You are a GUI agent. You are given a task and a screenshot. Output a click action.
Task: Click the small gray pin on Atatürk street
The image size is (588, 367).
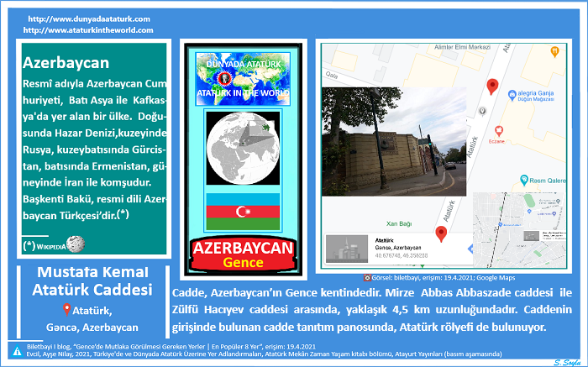(x=483, y=112)
